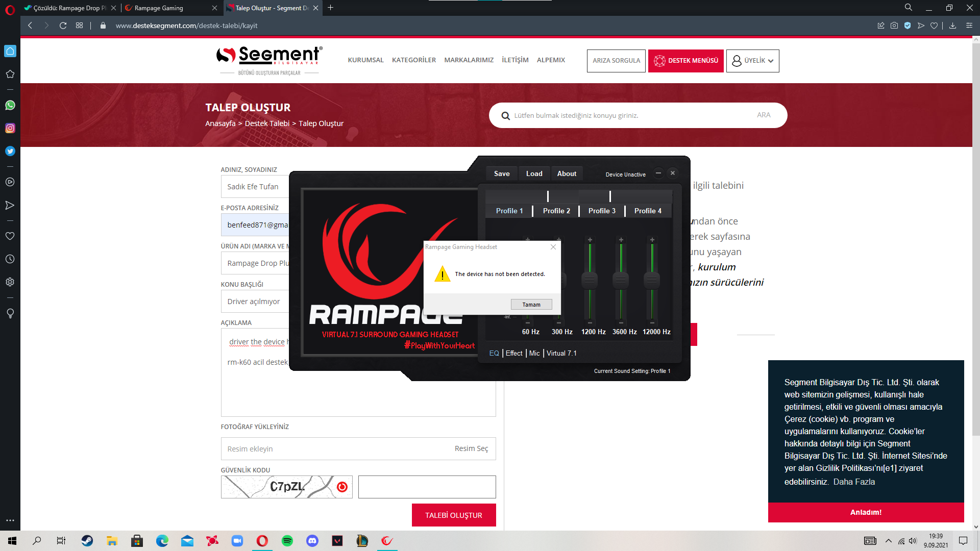Refresh the captcha security code

tap(342, 487)
